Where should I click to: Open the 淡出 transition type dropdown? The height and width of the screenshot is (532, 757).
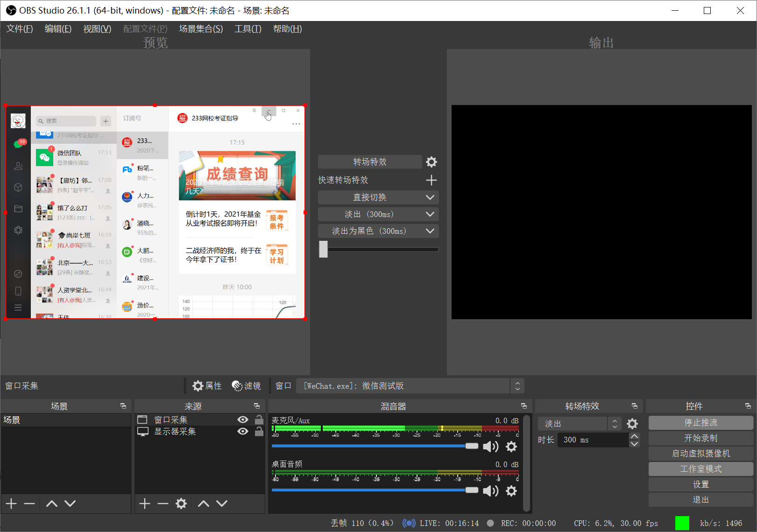[580, 424]
